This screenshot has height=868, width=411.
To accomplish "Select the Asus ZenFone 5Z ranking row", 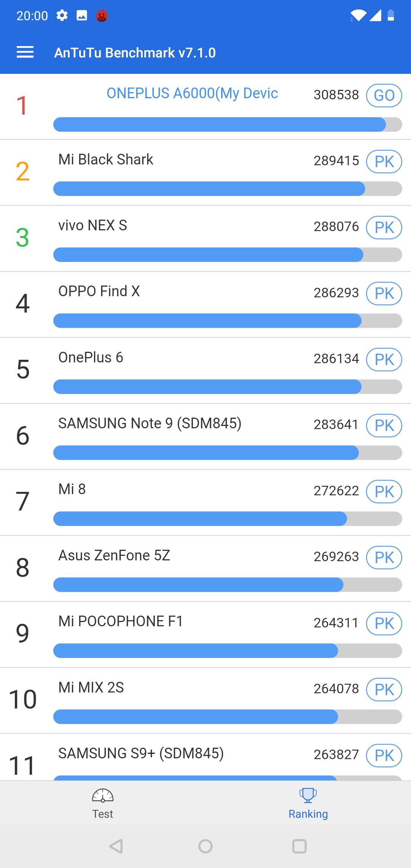I will click(x=205, y=568).
